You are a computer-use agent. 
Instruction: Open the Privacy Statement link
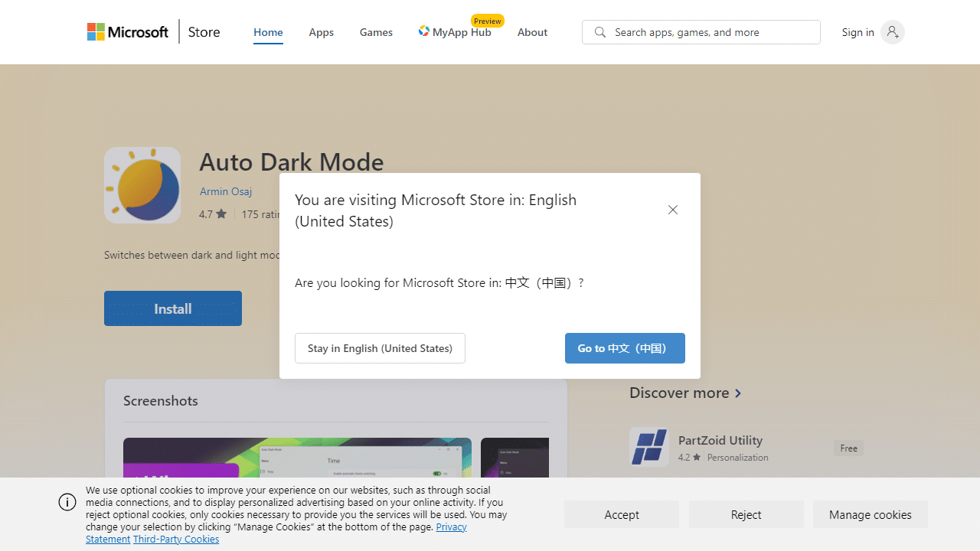452,527
